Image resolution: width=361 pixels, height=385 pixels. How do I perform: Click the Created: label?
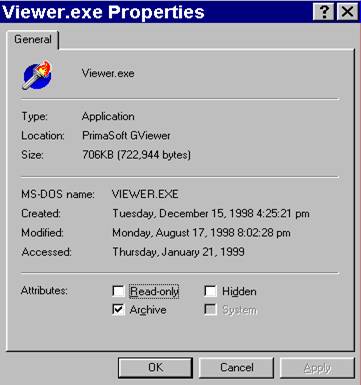(41, 214)
